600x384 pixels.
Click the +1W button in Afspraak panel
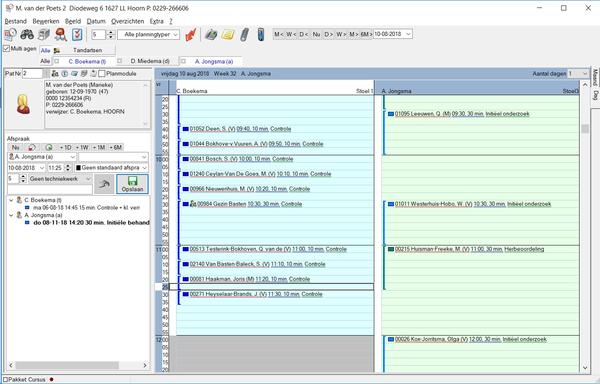click(x=82, y=147)
